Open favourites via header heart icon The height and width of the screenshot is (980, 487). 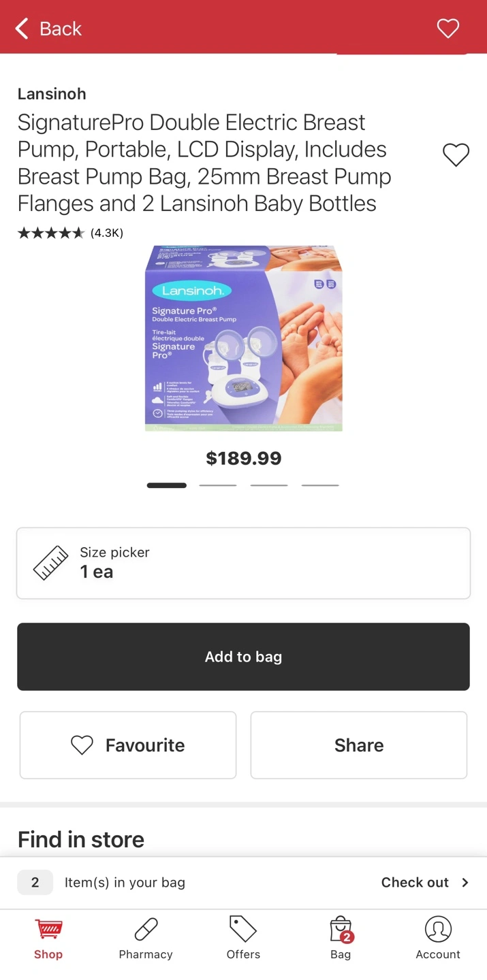coord(447,29)
